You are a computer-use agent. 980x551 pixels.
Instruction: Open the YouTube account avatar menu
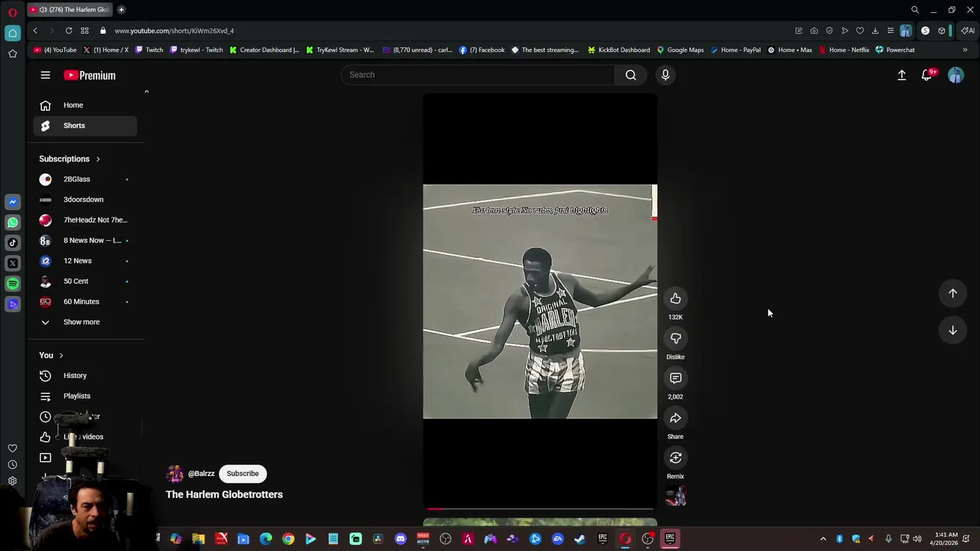pyautogui.click(x=955, y=75)
